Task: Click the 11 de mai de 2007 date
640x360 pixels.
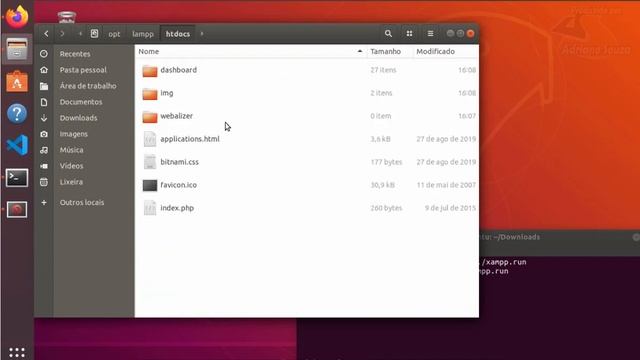Action: (x=446, y=185)
